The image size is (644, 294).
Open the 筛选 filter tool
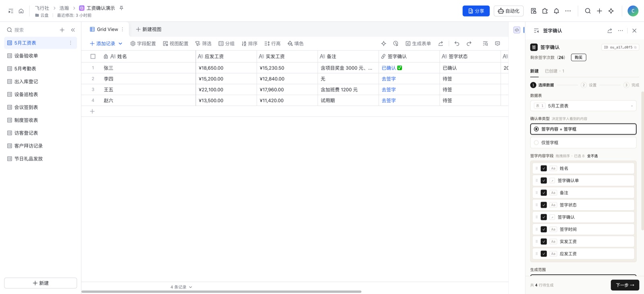coord(203,43)
